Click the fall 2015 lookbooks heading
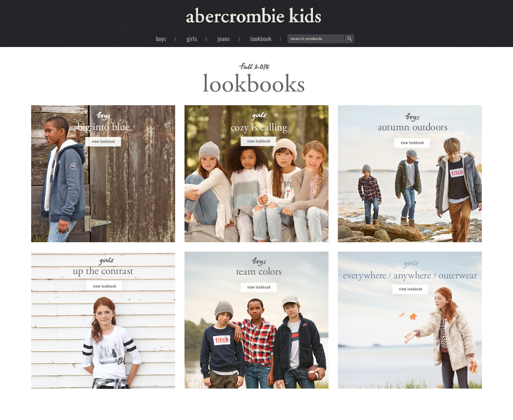The width and height of the screenshot is (513, 420). (254, 78)
